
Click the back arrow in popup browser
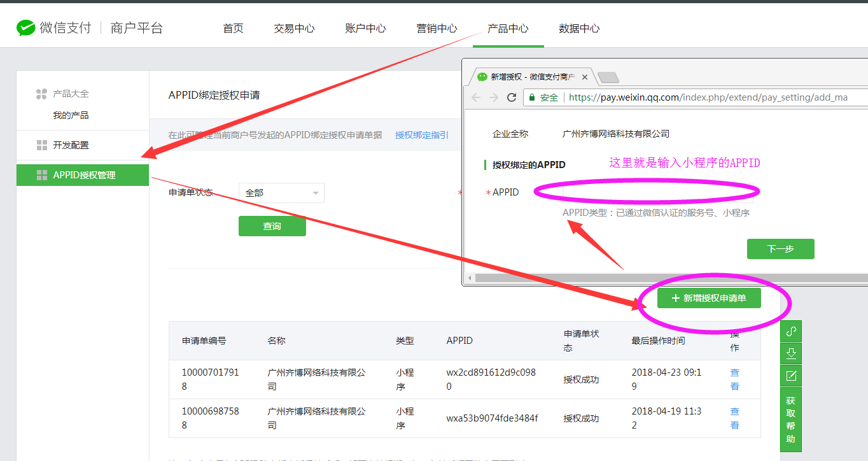click(x=476, y=97)
